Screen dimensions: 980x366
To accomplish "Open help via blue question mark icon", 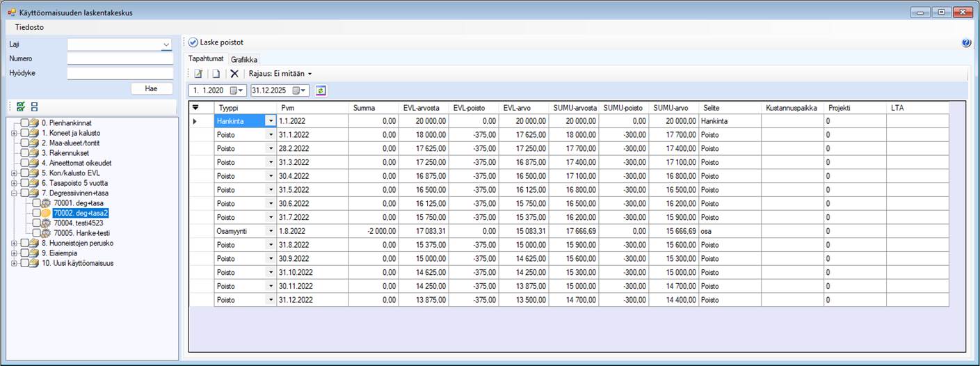I will tap(966, 42).
